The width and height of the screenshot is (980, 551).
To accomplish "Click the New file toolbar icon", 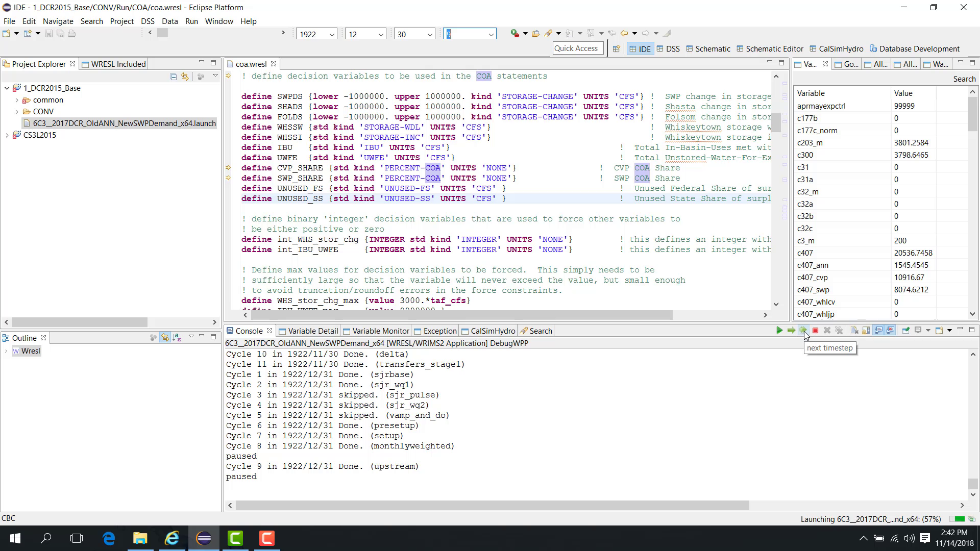I will (7, 33).
